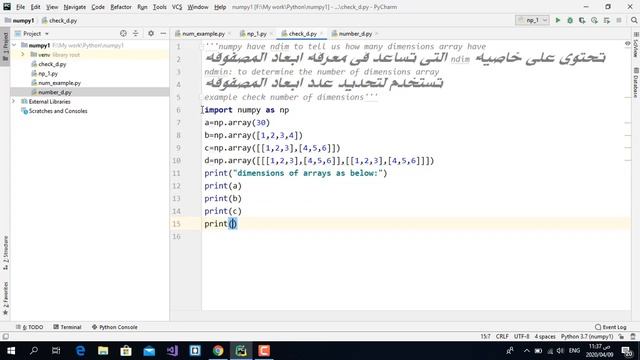Open the File menu

coord(20,7)
